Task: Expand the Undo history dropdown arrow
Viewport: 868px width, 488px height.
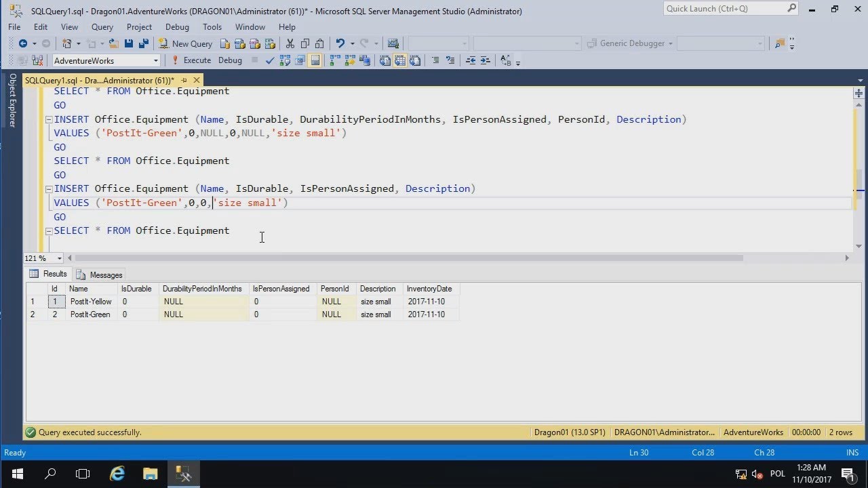Action: [352, 43]
